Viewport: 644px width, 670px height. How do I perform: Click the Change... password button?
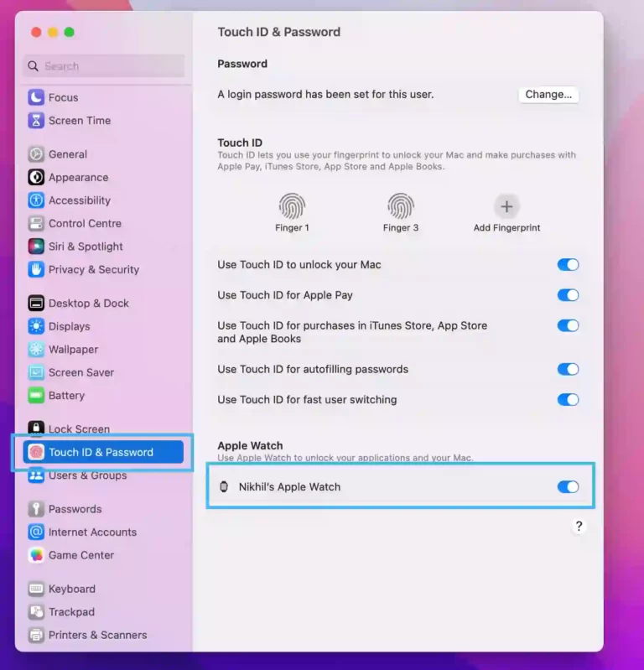tap(548, 95)
